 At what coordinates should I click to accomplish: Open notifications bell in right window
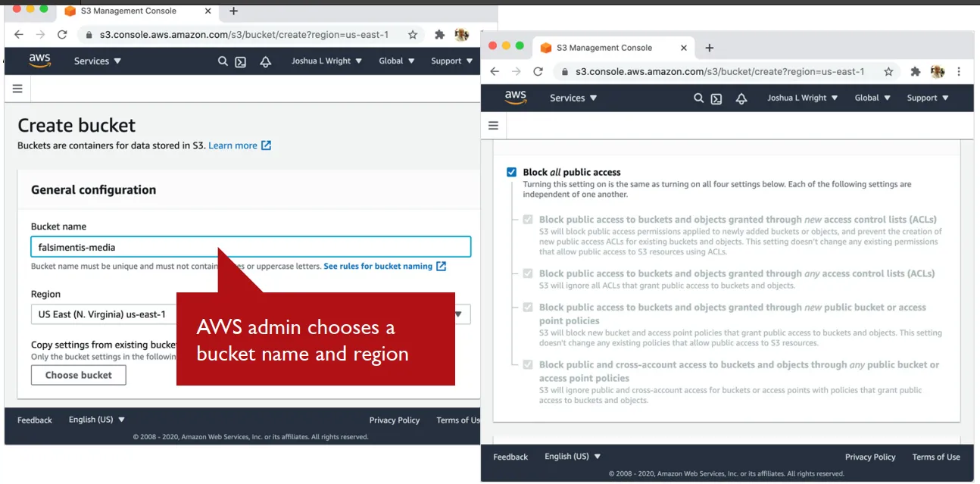click(741, 98)
